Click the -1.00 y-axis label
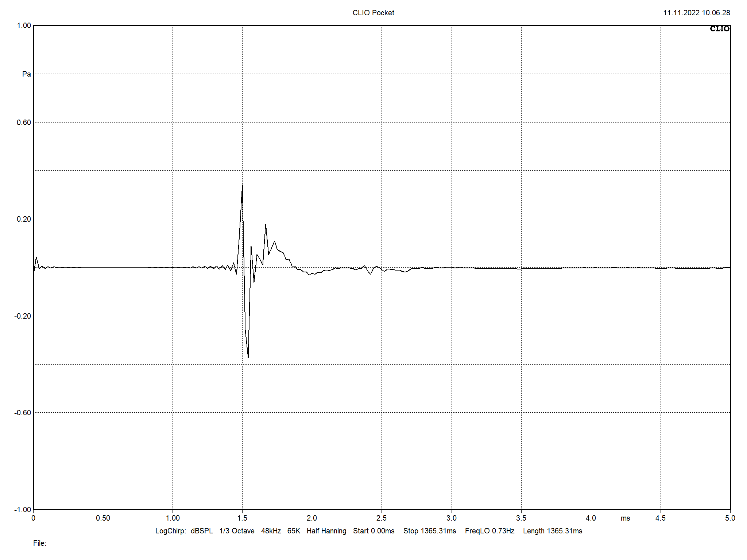This screenshot has width=747, height=560. point(23,510)
